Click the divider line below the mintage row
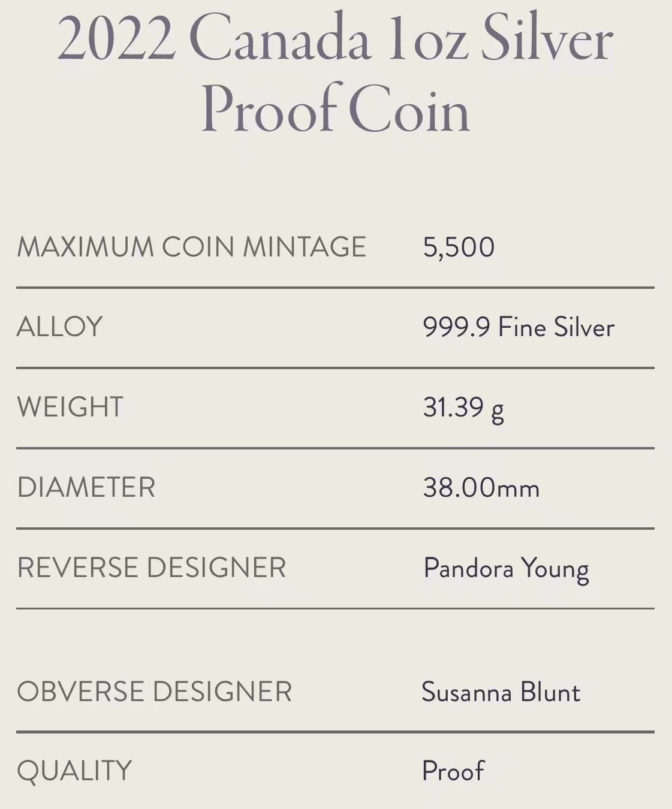The height and width of the screenshot is (809, 672). click(335, 288)
